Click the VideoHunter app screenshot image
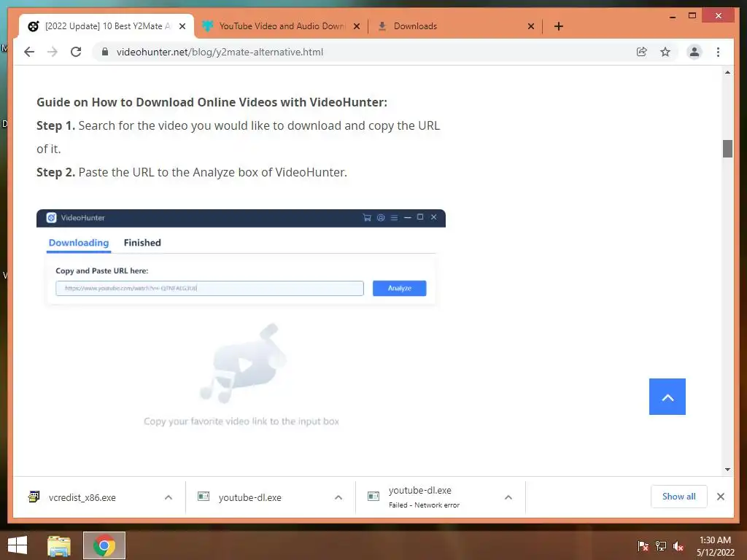Screen dimensions: 747x560 (241, 324)
